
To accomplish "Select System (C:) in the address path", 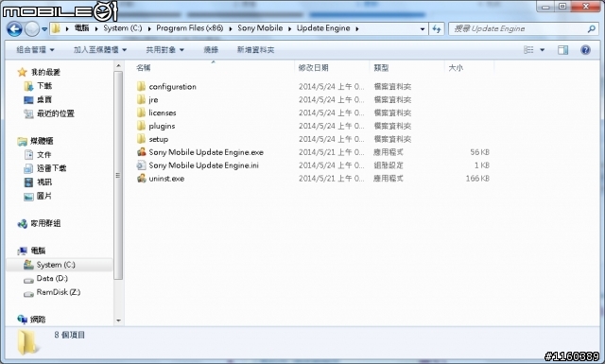I will 123,28.
